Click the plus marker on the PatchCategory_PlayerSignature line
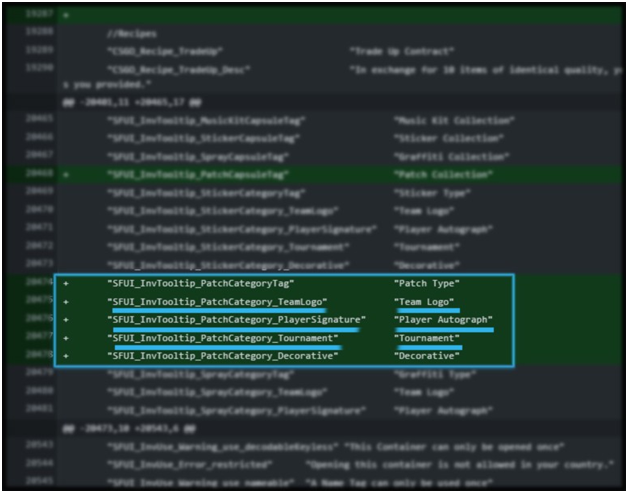Screen dimensions: 628x493 click(66, 319)
